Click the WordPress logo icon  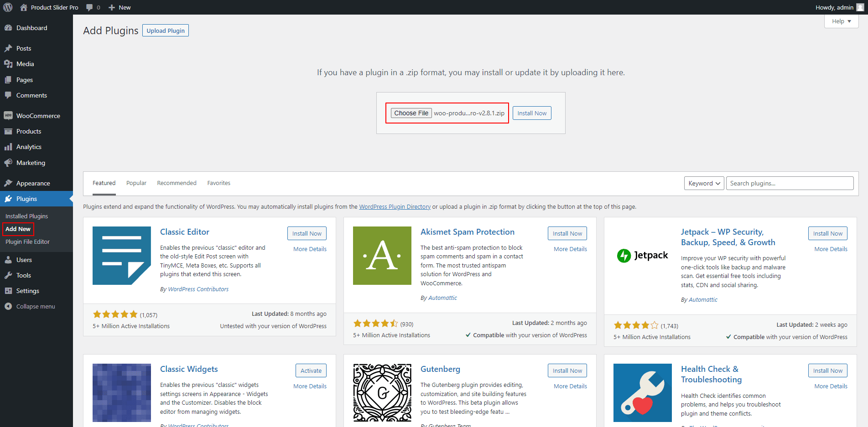8,7
